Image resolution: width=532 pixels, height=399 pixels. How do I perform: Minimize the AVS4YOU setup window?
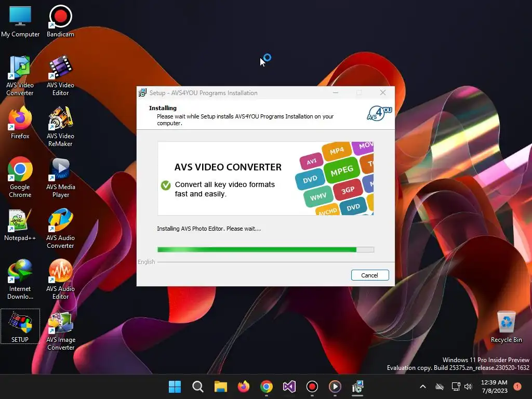(x=336, y=92)
